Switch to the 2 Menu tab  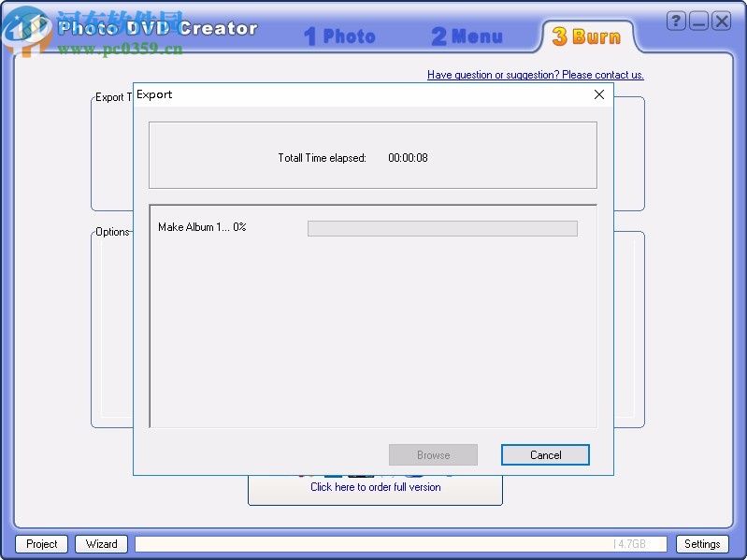point(467,36)
